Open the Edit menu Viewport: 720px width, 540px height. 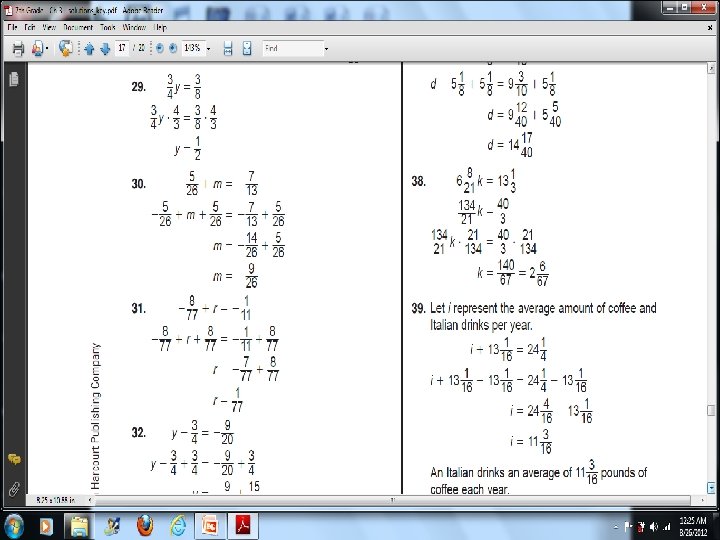tap(30, 28)
